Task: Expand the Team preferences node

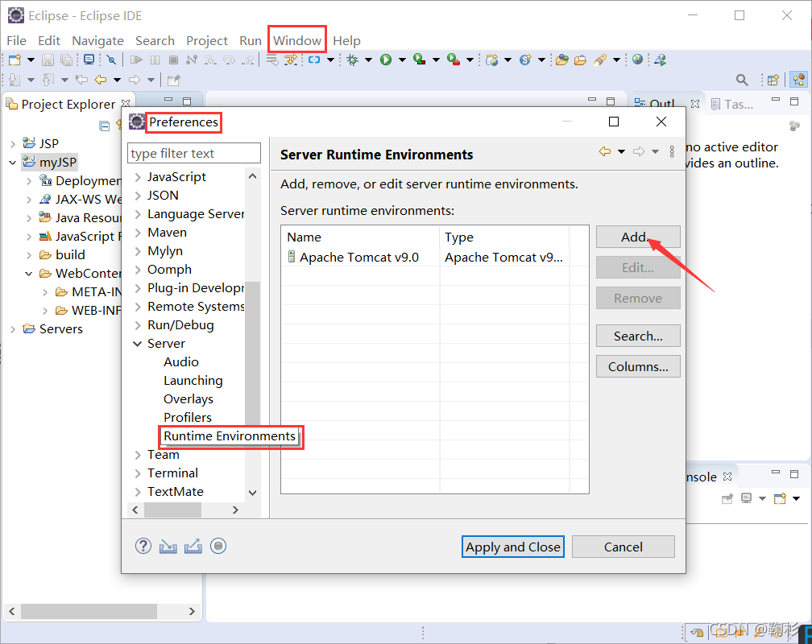Action: click(138, 455)
